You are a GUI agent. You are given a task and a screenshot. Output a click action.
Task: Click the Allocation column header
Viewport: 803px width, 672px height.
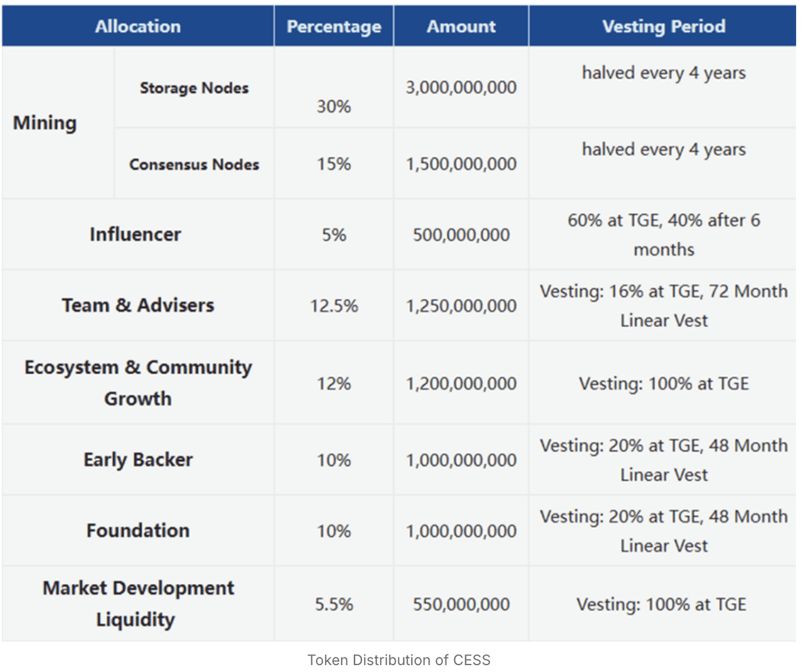point(138,26)
